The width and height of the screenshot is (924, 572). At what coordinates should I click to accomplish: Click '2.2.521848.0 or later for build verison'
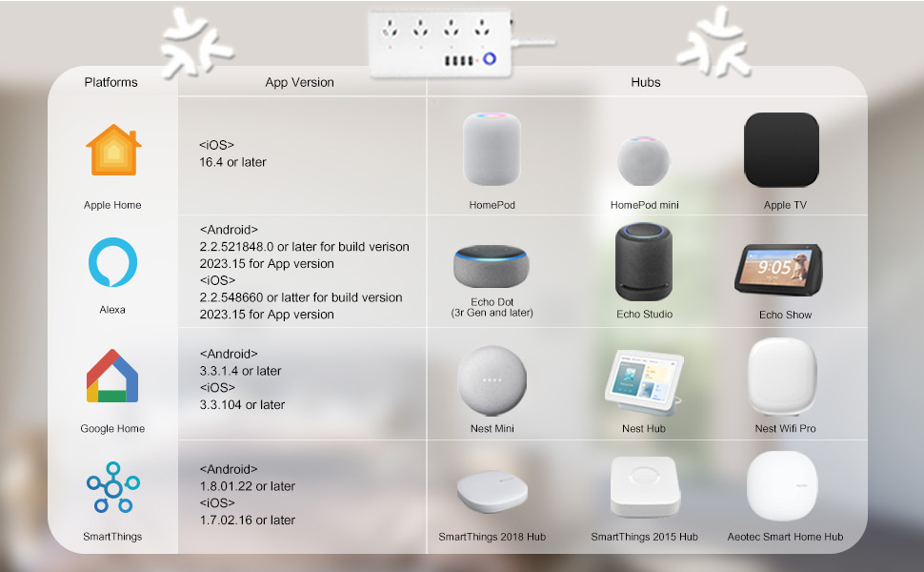point(304,247)
